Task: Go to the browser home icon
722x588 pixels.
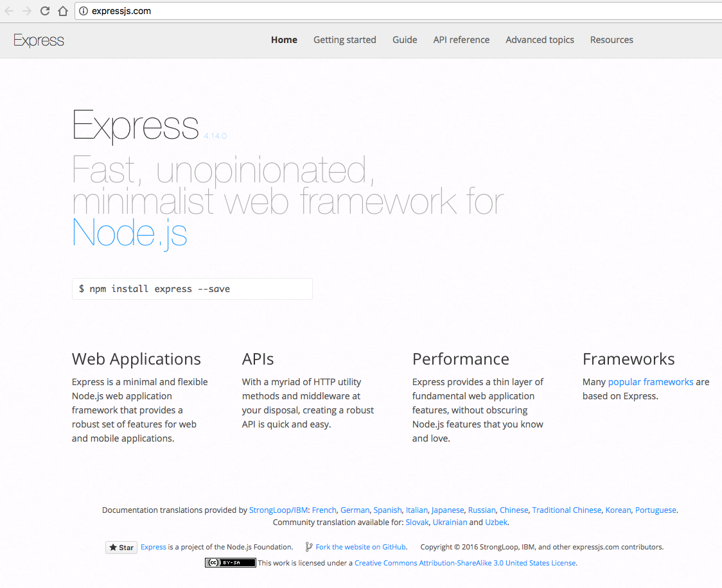Action: pyautogui.click(x=63, y=11)
